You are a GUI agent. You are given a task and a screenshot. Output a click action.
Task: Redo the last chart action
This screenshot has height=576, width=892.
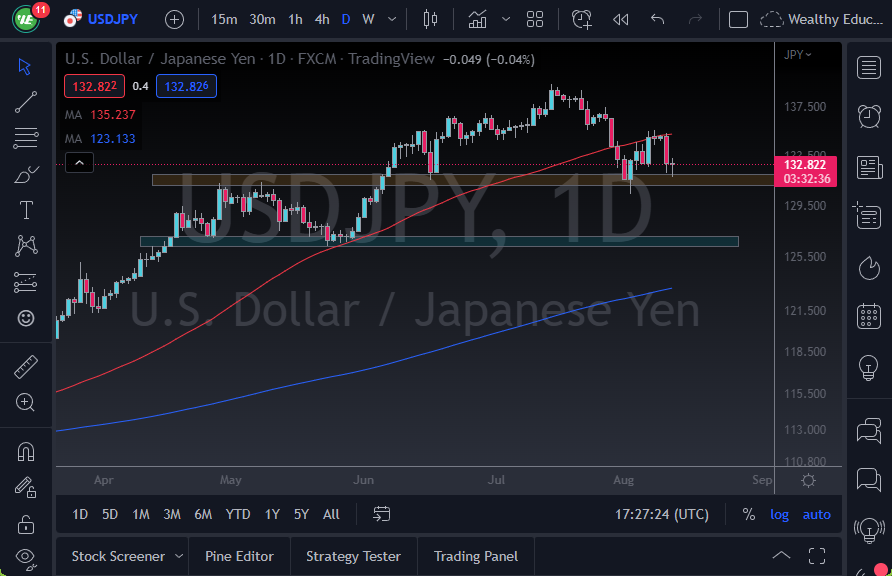[x=695, y=20]
